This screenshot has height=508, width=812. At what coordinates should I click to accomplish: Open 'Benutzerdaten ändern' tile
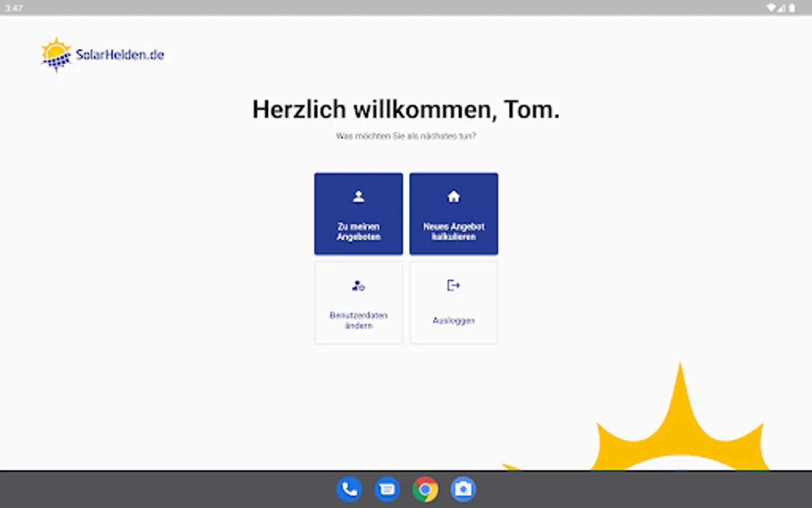[x=359, y=303]
